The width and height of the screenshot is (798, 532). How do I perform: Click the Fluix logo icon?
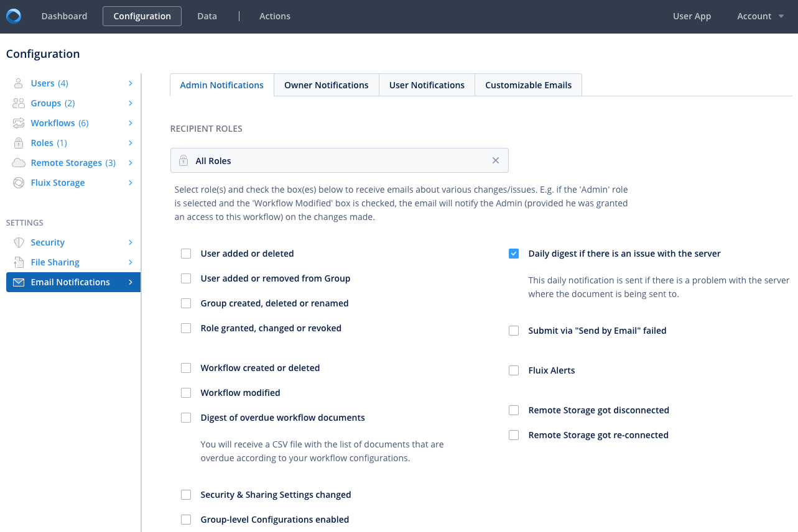pos(14,16)
